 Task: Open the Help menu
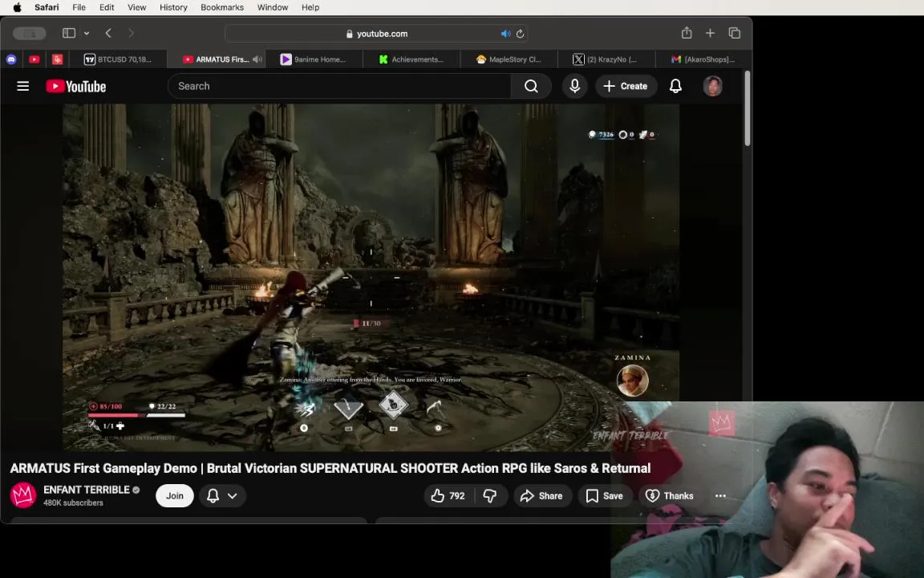[310, 8]
